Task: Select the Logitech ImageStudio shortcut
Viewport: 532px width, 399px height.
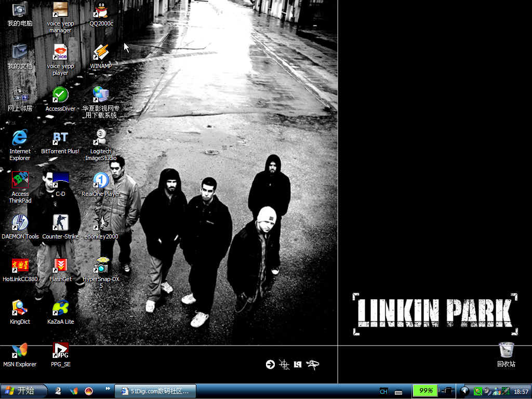Action: pos(101,145)
